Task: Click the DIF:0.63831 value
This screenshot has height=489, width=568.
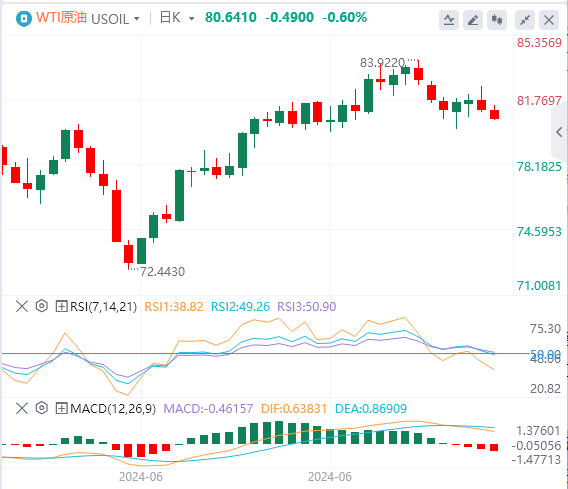Action: (294, 409)
